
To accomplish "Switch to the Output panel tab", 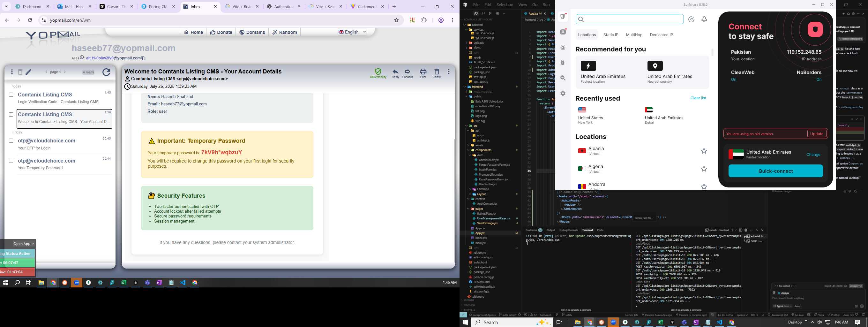I will (x=550, y=230).
